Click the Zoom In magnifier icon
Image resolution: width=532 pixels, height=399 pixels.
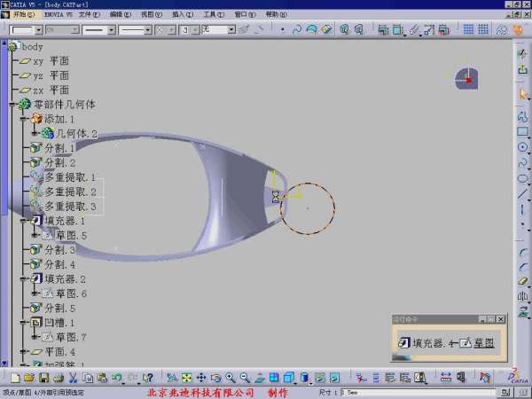tap(230, 378)
